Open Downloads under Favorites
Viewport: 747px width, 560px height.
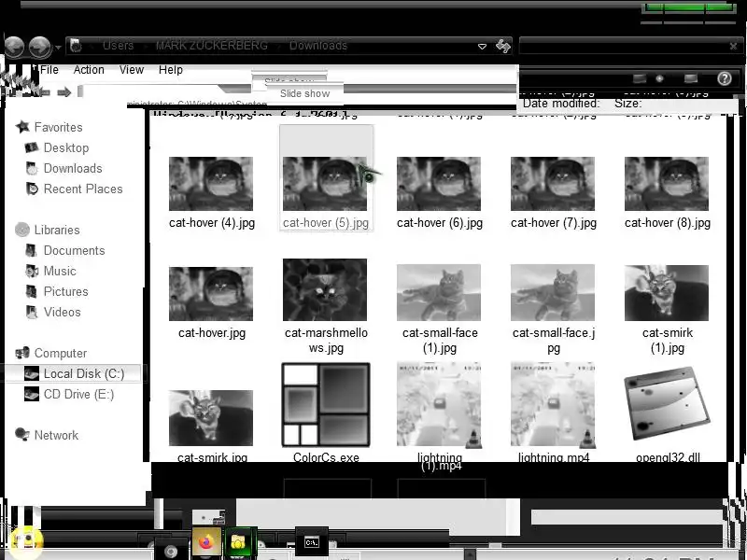point(73,168)
